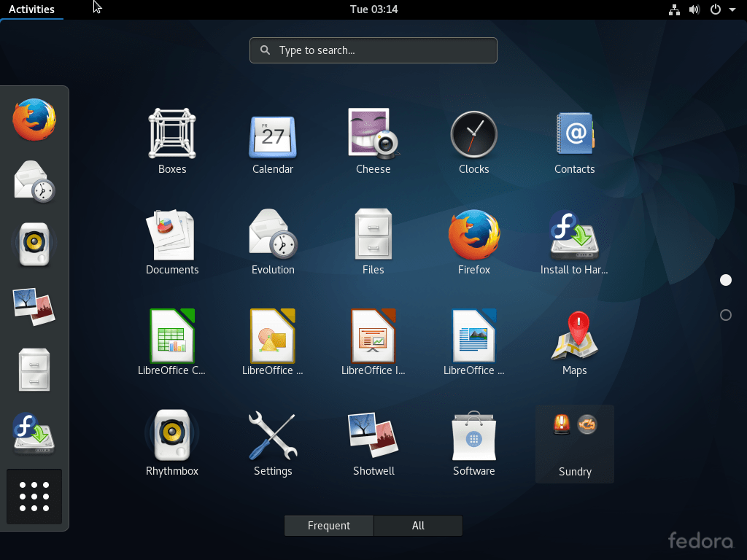This screenshot has width=747, height=560.
Task: Launch Rhythmbox from the app grid
Action: (172, 443)
